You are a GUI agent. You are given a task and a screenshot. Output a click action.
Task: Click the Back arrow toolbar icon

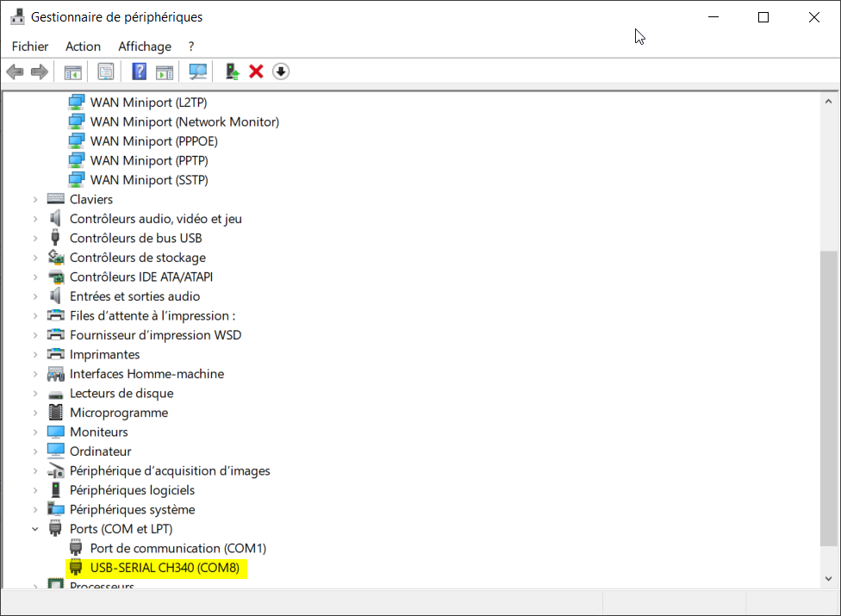tap(15, 72)
